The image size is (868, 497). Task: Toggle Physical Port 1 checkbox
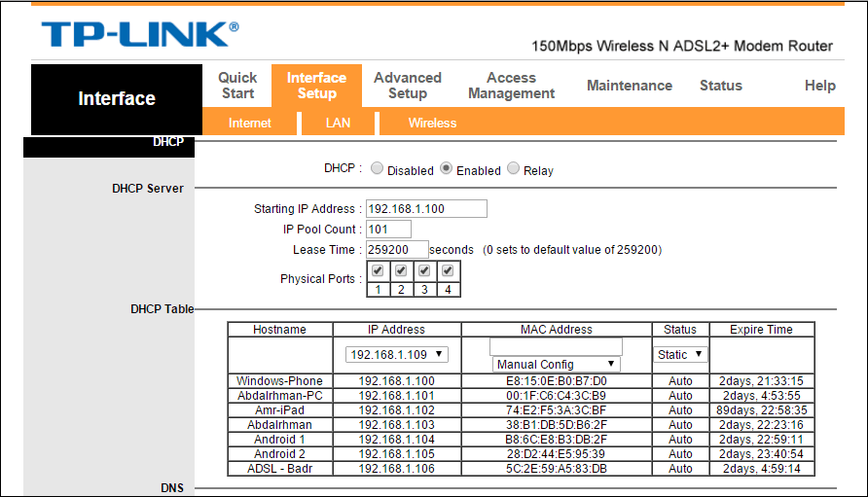(x=378, y=270)
